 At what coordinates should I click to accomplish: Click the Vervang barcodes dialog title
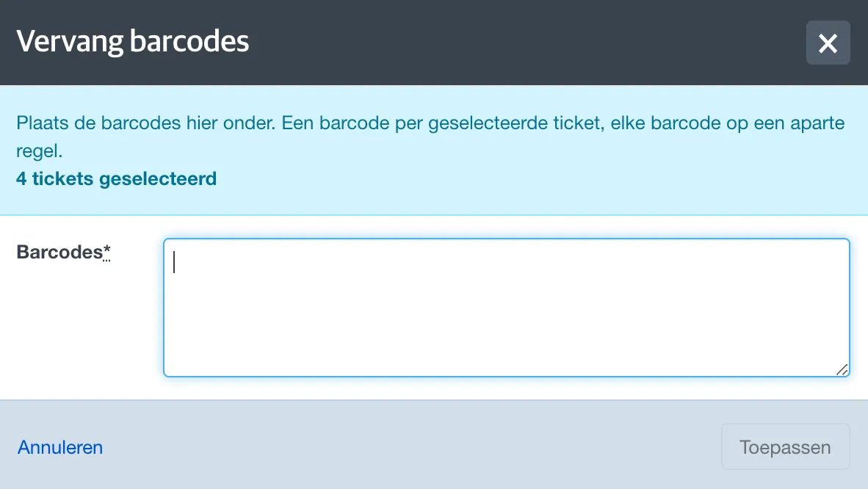133,42
